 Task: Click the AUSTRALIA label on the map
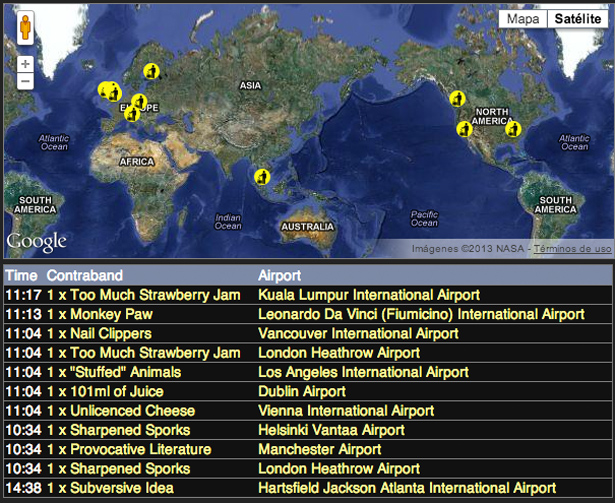(308, 227)
